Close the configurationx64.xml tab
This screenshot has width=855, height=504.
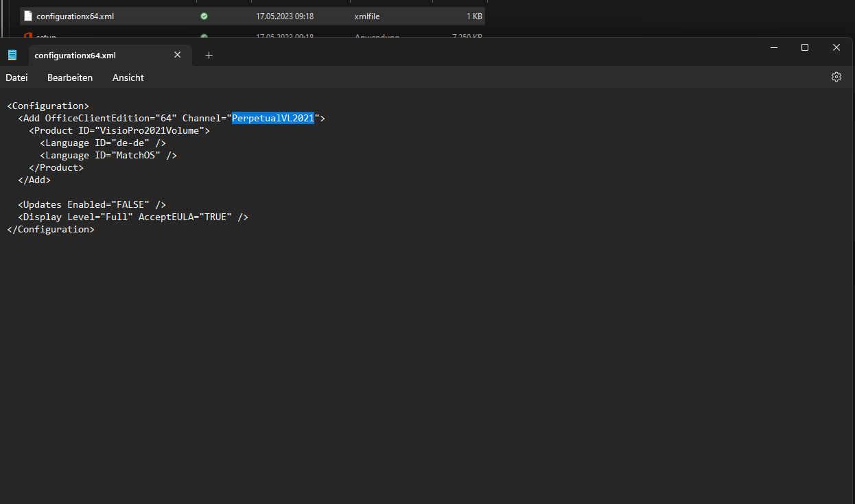coord(178,55)
